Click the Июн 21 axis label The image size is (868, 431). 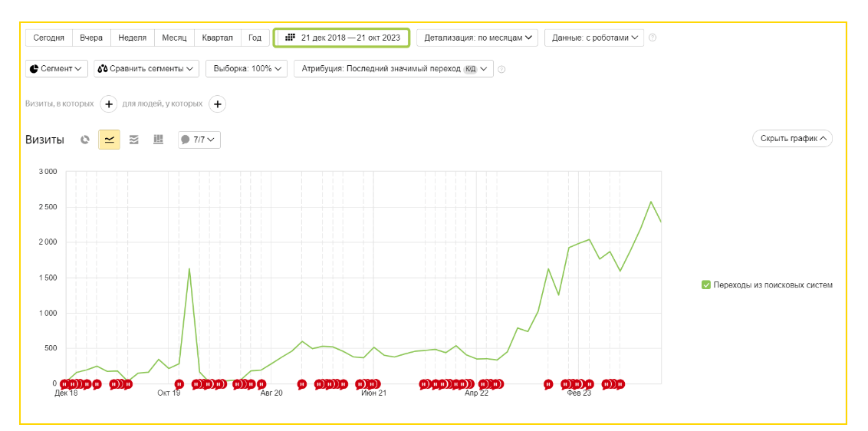click(373, 393)
